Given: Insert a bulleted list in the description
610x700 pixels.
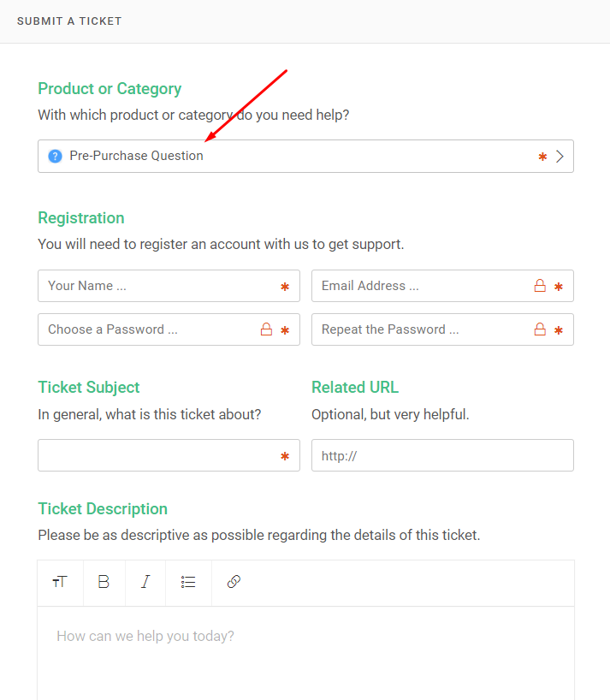Looking at the screenshot, I should (x=188, y=582).
